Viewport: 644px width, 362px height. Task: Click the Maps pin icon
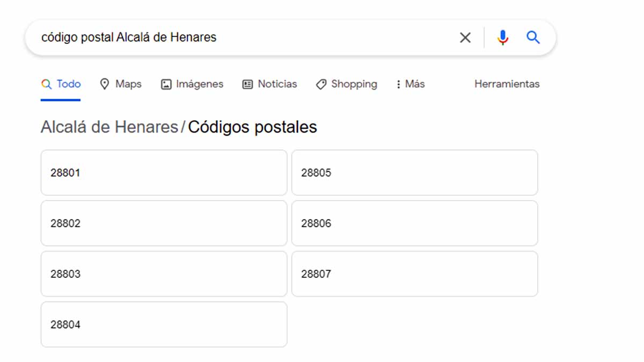pyautogui.click(x=105, y=84)
